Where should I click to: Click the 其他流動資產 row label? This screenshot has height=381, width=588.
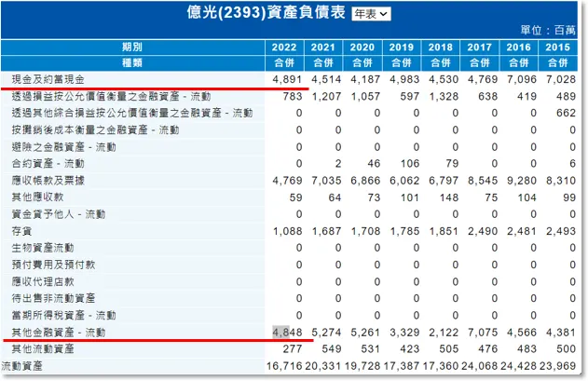click(x=43, y=348)
